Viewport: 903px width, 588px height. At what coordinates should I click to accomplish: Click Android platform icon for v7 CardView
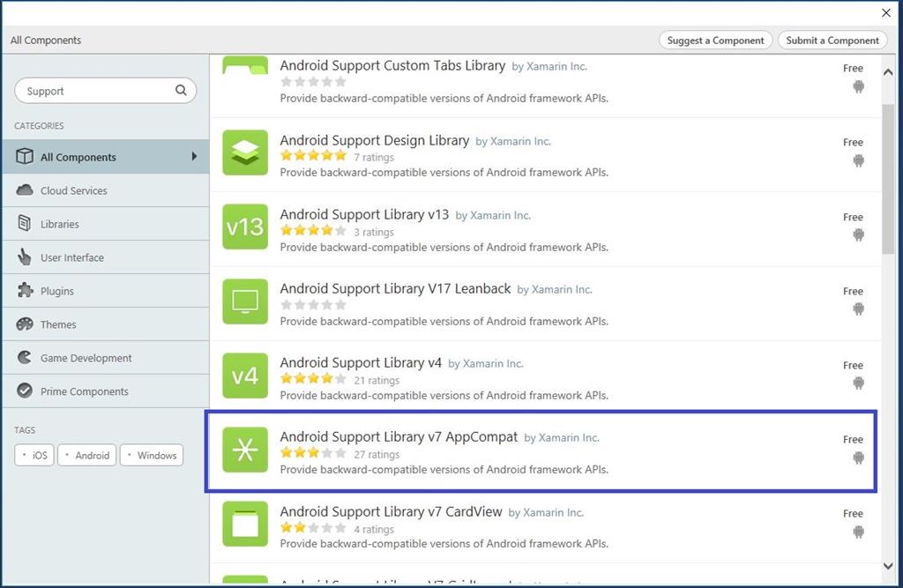click(x=858, y=532)
